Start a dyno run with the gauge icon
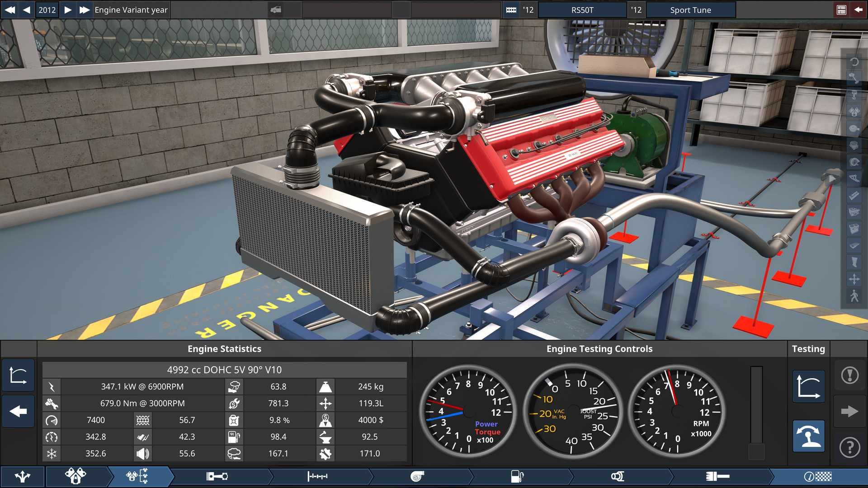 pyautogui.click(x=808, y=436)
